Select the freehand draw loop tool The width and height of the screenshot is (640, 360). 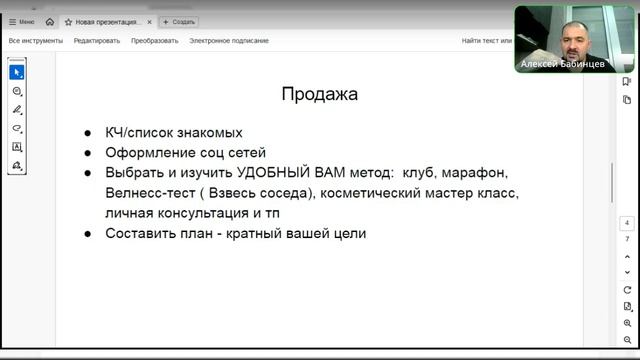point(17,128)
